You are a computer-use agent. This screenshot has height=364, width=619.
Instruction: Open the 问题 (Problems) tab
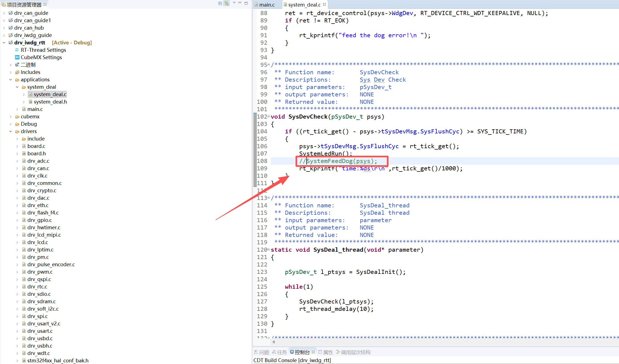pos(262,352)
